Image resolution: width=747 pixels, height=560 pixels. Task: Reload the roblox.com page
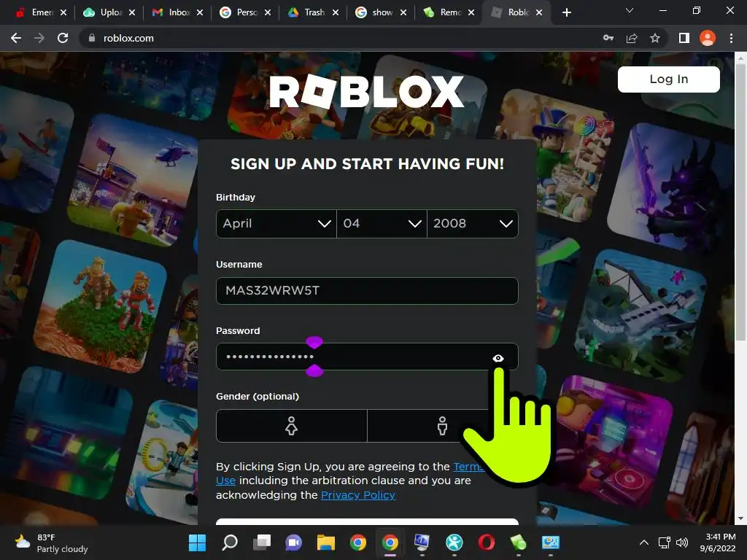[63, 38]
